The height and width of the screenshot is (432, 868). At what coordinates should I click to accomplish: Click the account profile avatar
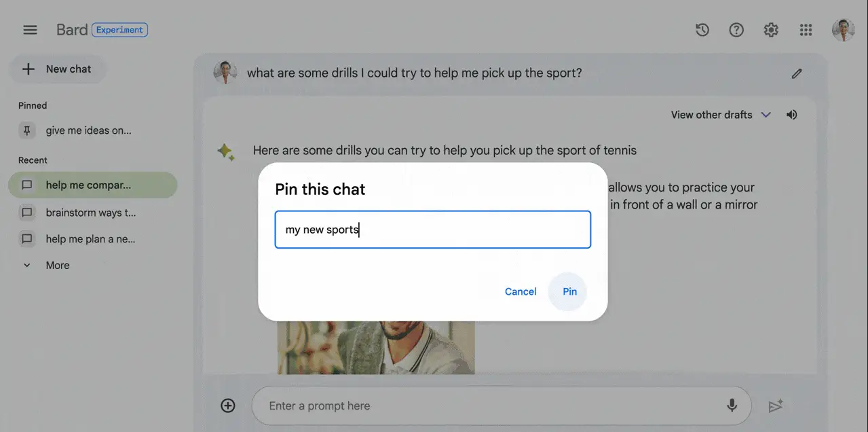(844, 30)
